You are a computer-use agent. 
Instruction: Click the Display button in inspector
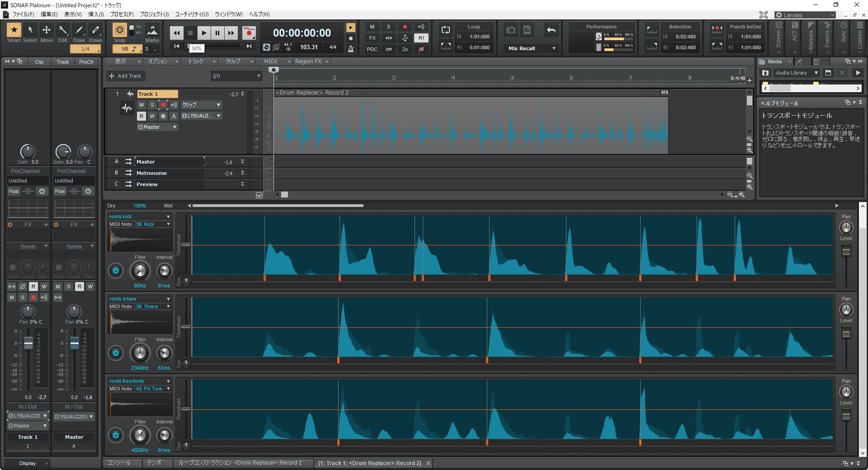click(x=28, y=463)
